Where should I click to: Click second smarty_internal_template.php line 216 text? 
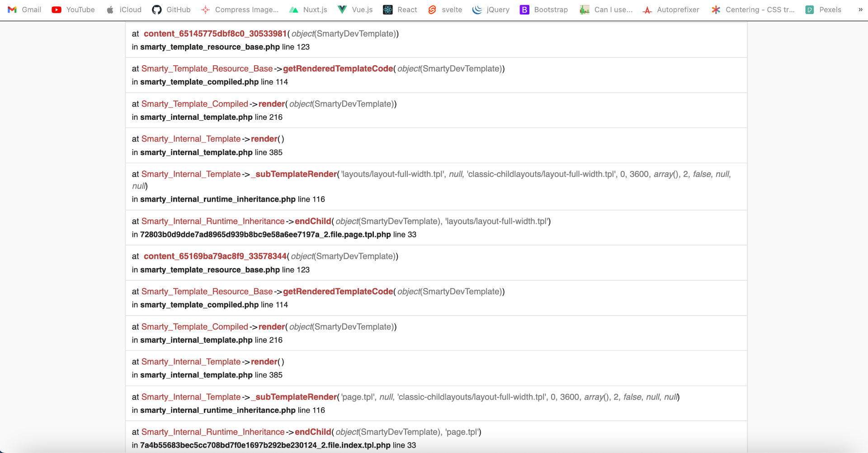pos(211,340)
